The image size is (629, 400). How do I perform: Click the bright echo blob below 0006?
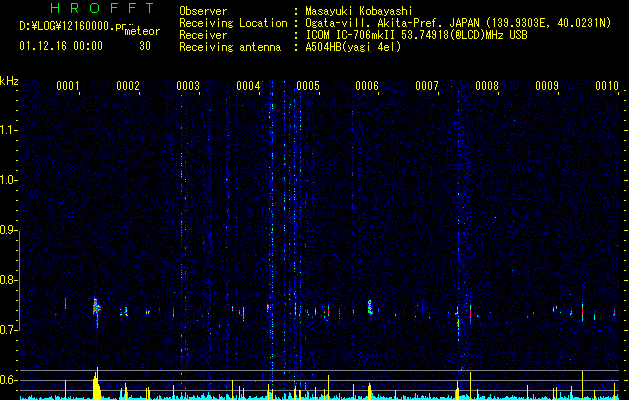pos(370,307)
